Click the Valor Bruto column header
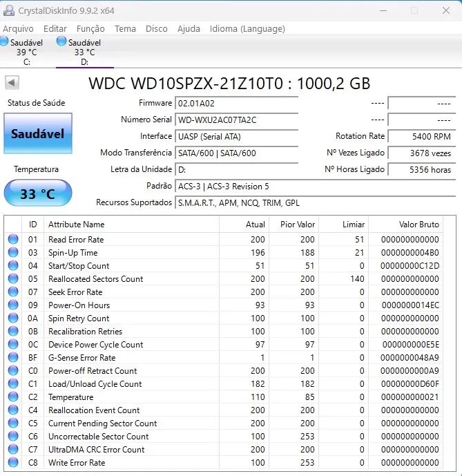This screenshot has width=462, height=476. 405,225
